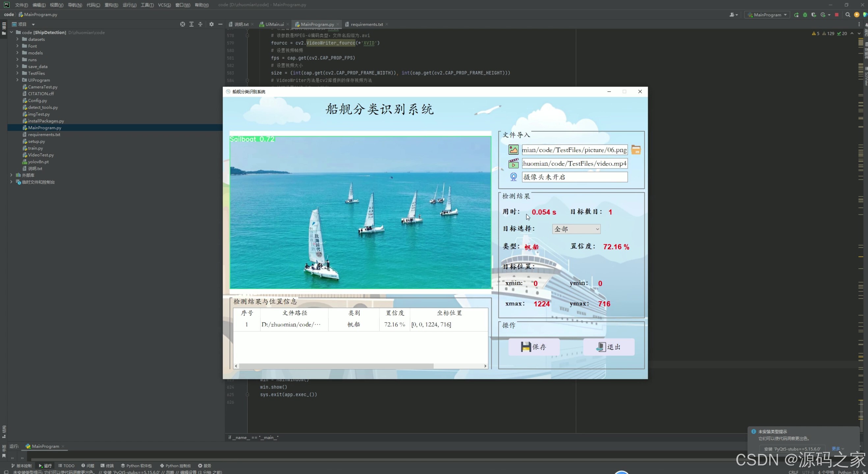Open the TODO tool window
Screen dimensions: 868x474
coord(67,465)
